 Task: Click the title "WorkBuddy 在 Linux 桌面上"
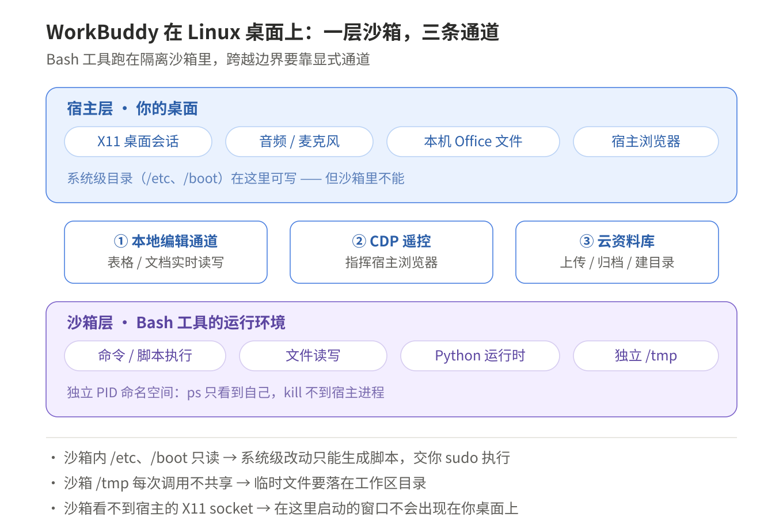pyautogui.click(x=174, y=32)
